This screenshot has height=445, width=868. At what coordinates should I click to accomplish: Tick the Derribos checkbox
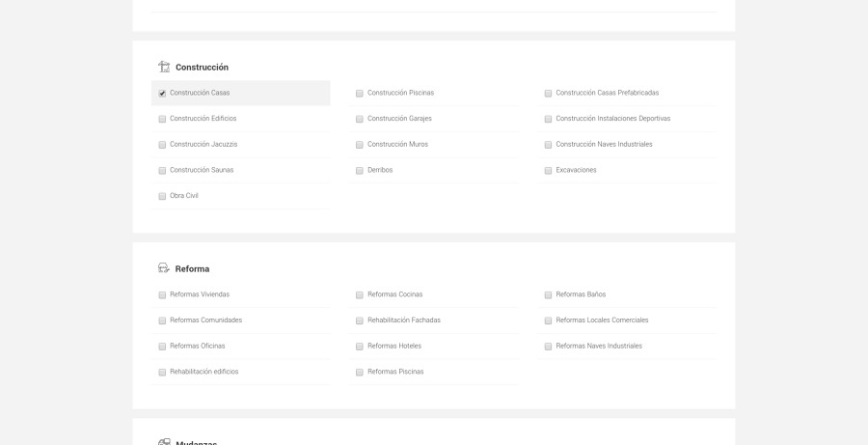click(x=360, y=171)
